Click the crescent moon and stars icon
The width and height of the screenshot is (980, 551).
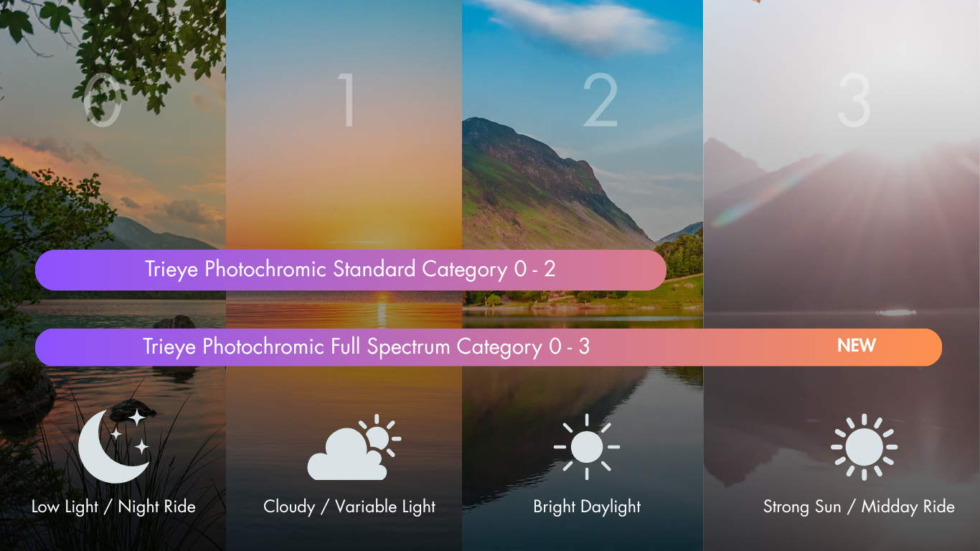pyautogui.click(x=114, y=445)
